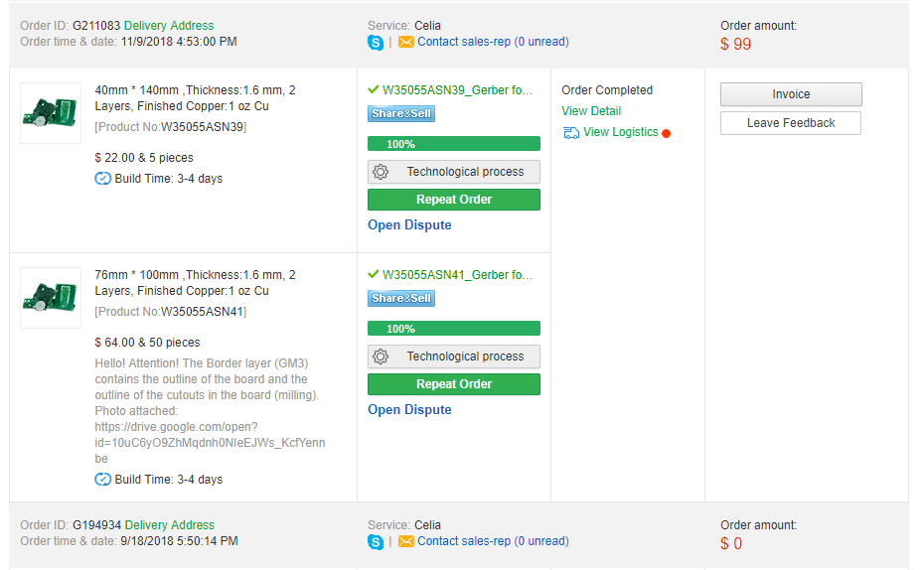
Task: Click Skype icon in order G194934 header
Action: click(376, 542)
